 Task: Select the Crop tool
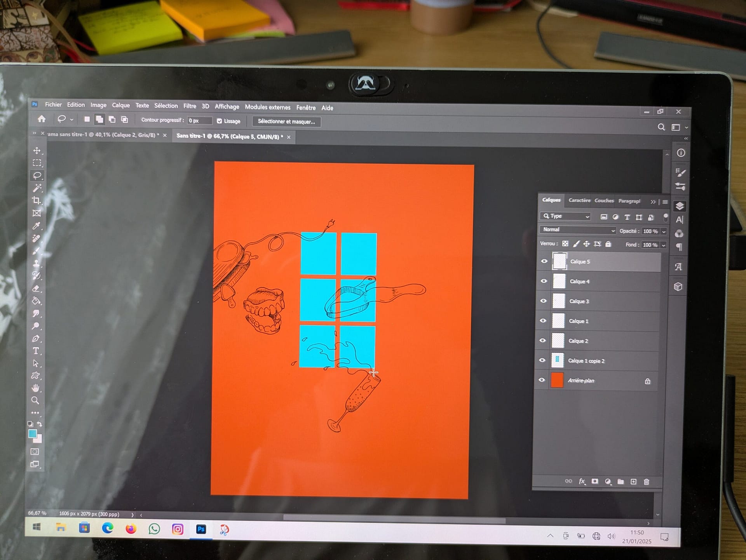[x=37, y=200]
